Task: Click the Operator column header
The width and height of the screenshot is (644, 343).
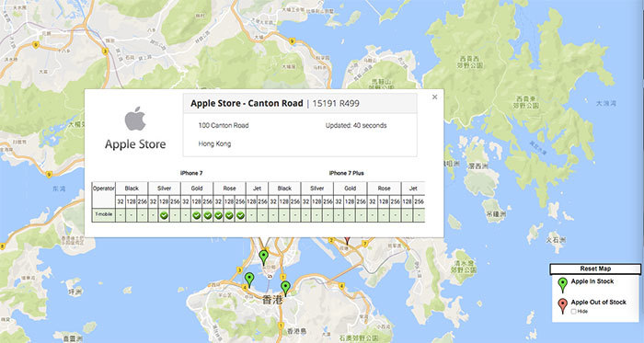Action: pyautogui.click(x=103, y=189)
